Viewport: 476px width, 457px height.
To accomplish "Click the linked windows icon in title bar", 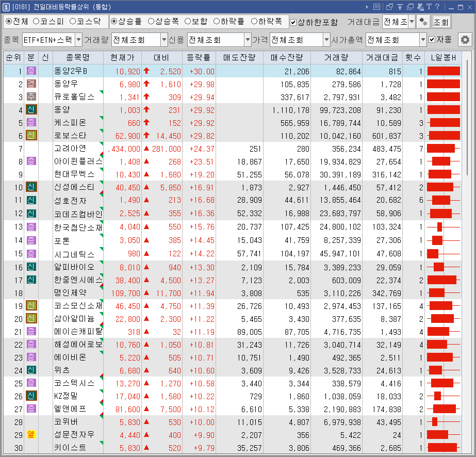I will pyautogui.click(x=389, y=7).
